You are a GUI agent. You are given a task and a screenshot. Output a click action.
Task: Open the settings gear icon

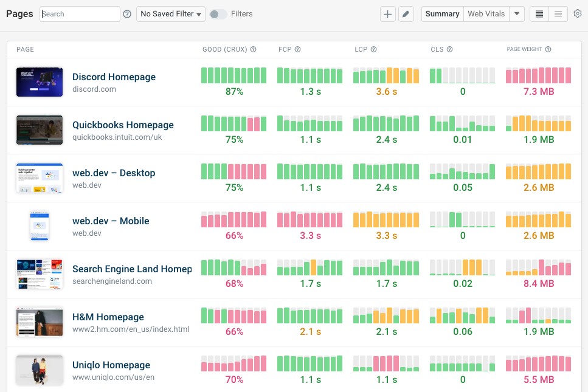click(x=576, y=13)
